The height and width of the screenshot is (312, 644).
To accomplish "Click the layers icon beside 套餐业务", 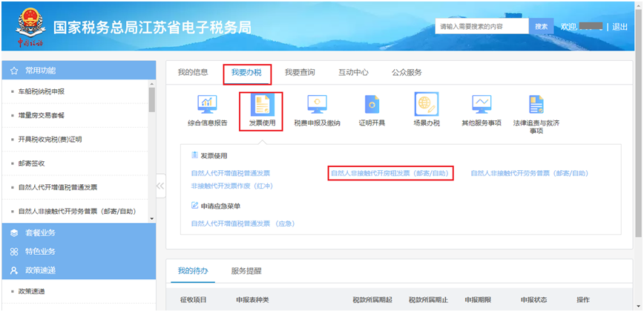I will 14,233.
